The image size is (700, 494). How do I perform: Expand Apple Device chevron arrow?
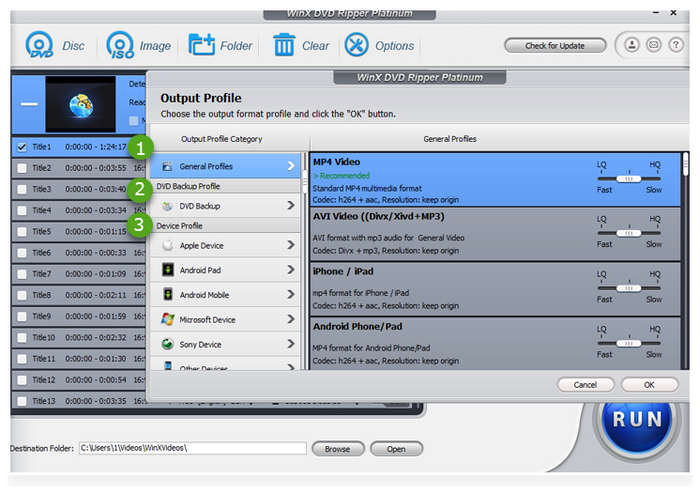[291, 245]
